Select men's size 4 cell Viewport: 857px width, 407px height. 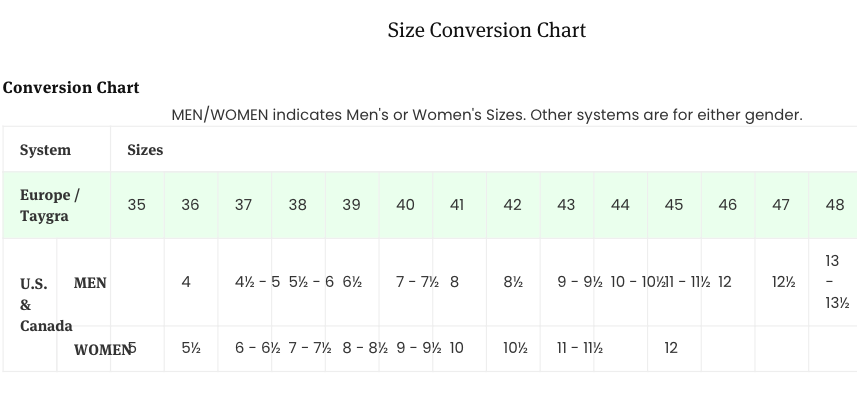point(186,282)
